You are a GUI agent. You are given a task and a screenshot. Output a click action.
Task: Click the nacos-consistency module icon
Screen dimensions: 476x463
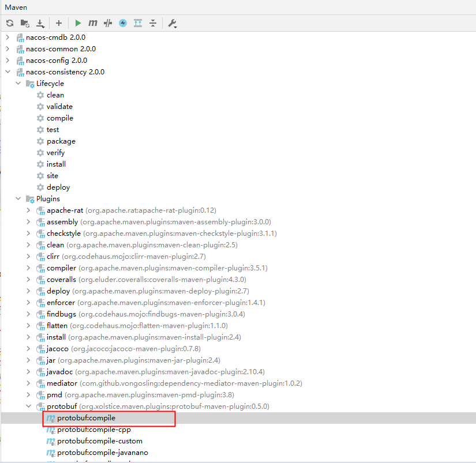(20, 73)
